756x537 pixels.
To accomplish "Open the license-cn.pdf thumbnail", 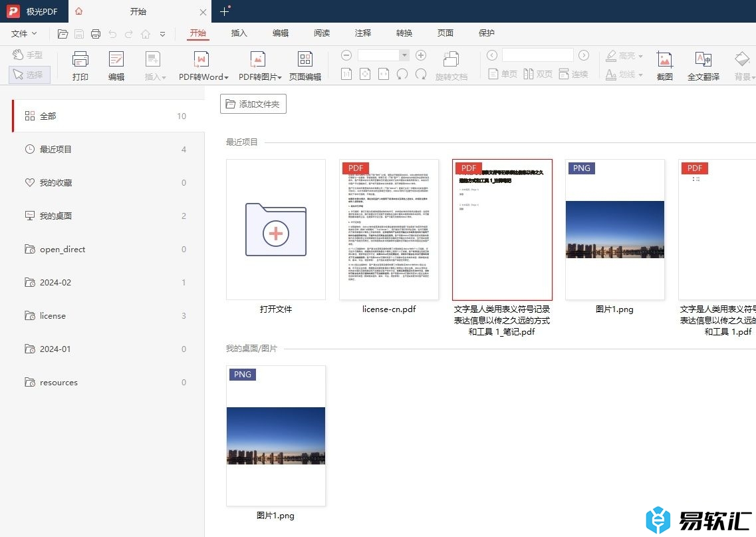I will click(389, 230).
